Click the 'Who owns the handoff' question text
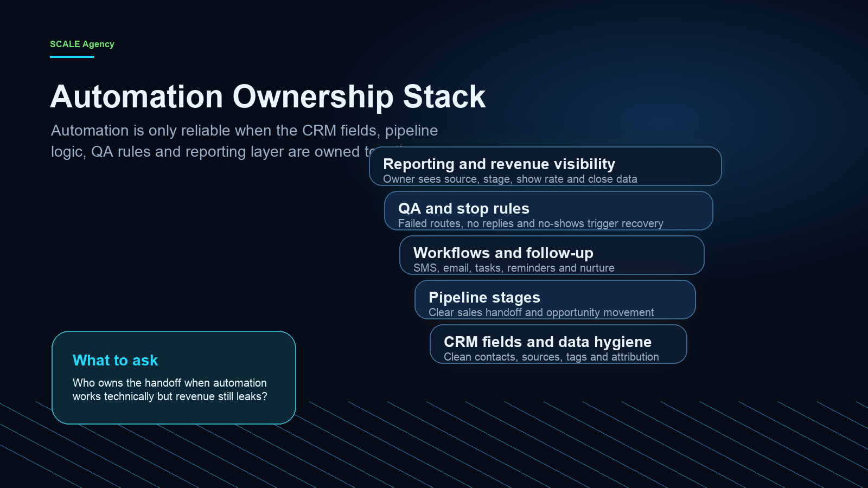This screenshot has width=868, height=488. pos(170,389)
